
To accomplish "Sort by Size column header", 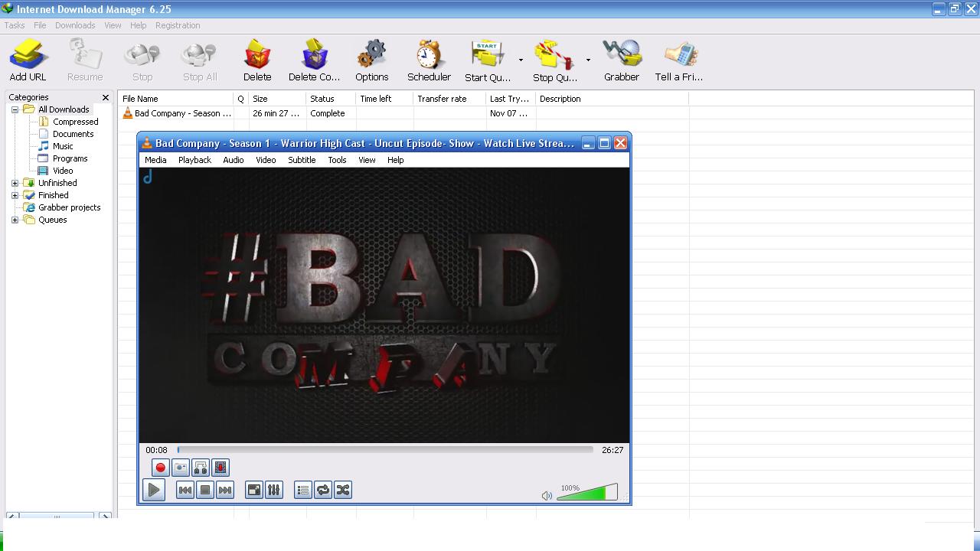I will pyautogui.click(x=278, y=99).
